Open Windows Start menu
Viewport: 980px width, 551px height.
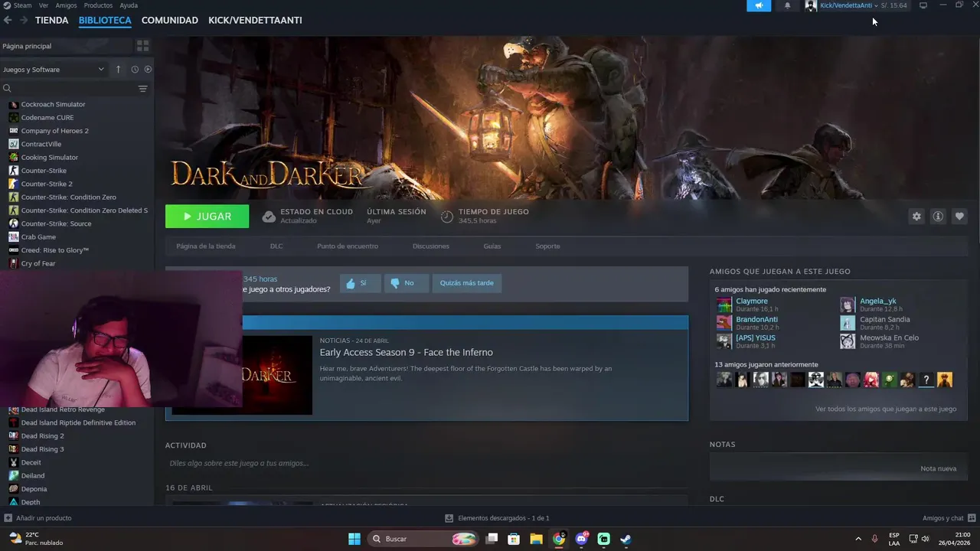coord(354,539)
